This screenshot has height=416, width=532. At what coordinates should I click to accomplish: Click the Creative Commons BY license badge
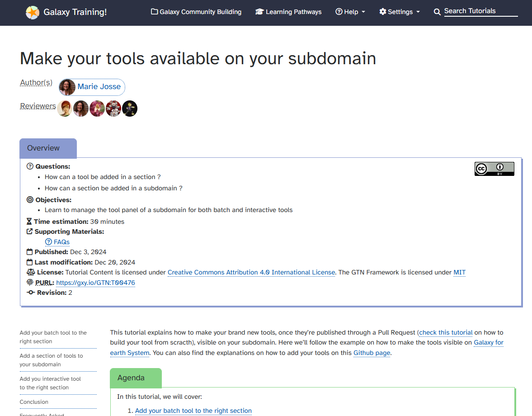[494, 169]
